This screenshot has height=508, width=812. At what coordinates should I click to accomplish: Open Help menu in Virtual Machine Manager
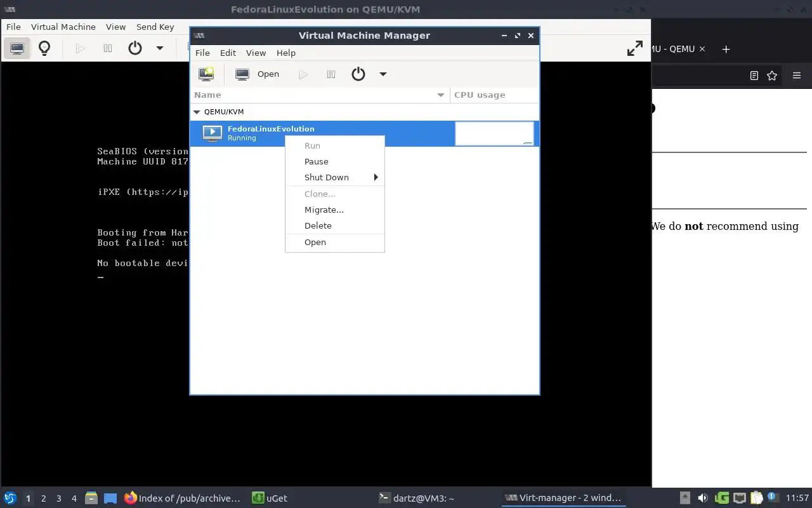tap(286, 53)
